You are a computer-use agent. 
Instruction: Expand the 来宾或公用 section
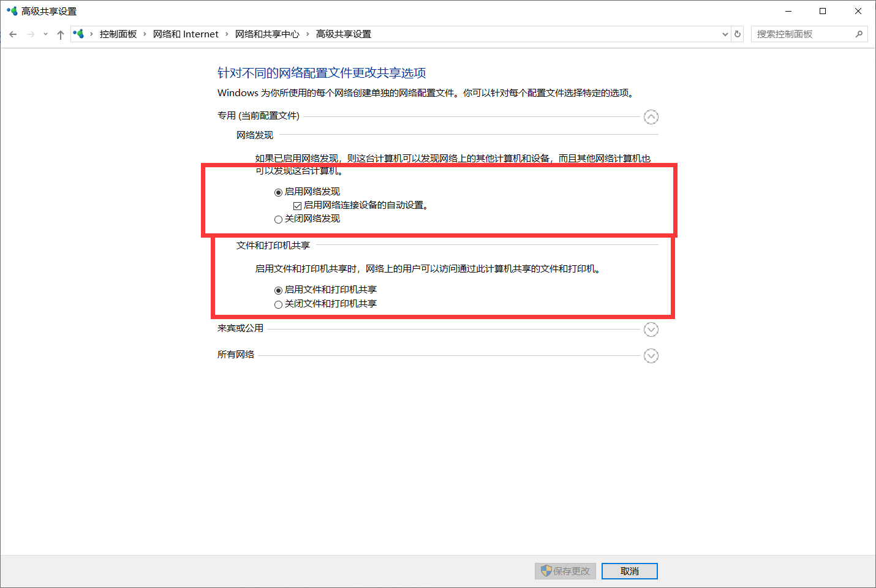click(651, 330)
